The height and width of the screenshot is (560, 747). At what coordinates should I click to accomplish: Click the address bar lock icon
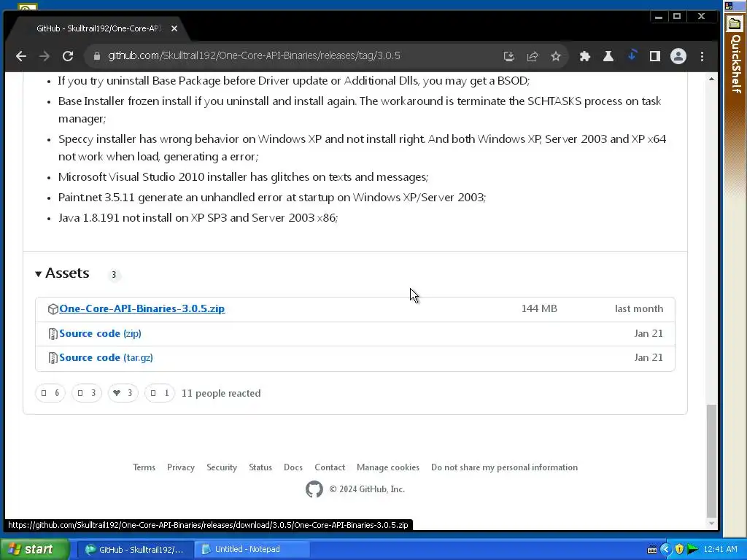pos(97,56)
